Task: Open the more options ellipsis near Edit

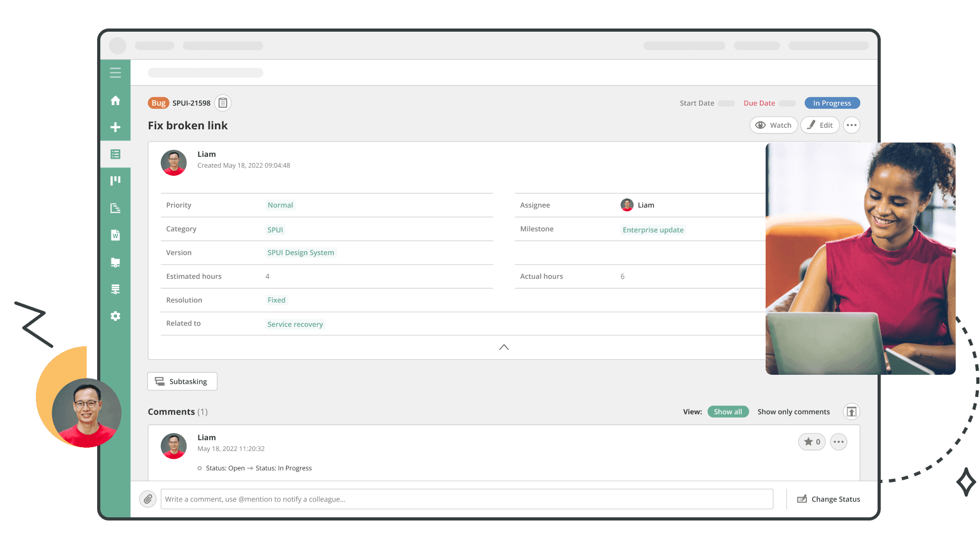Action: pos(851,125)
